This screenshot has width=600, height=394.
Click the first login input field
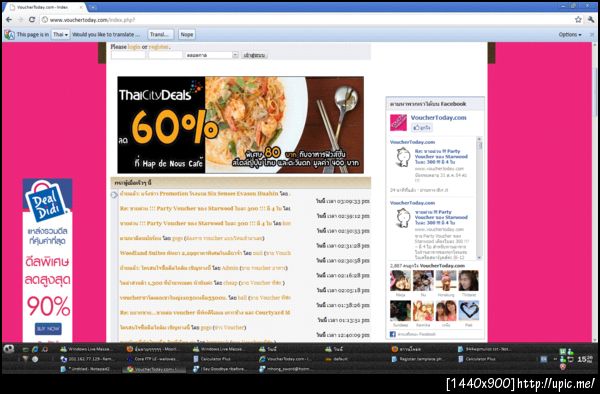click(128, 55)
